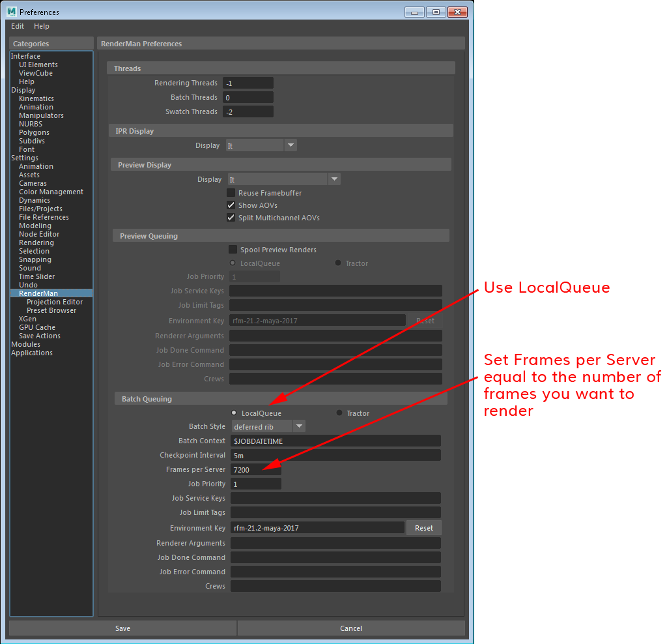Select Modules category
The height and width of the screenshot is (644, 667).
coord(25,344)
